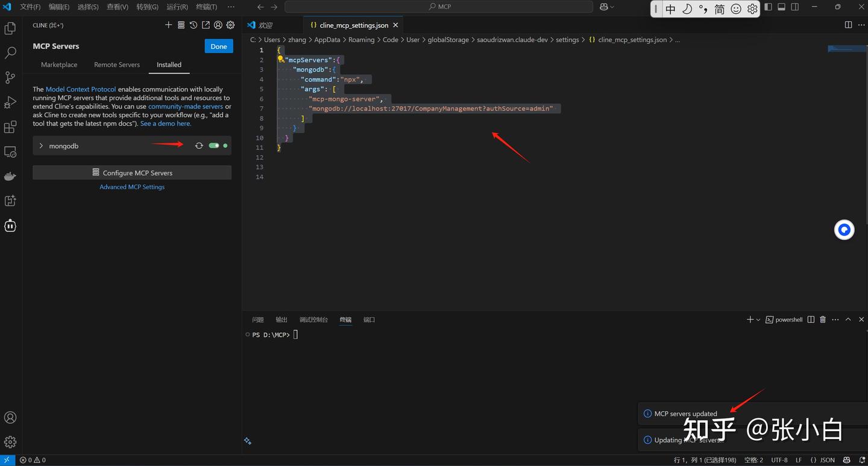Disable the mongodb server toggle switch
This screenshot has height=466, width=868.
tap(214, 146)
